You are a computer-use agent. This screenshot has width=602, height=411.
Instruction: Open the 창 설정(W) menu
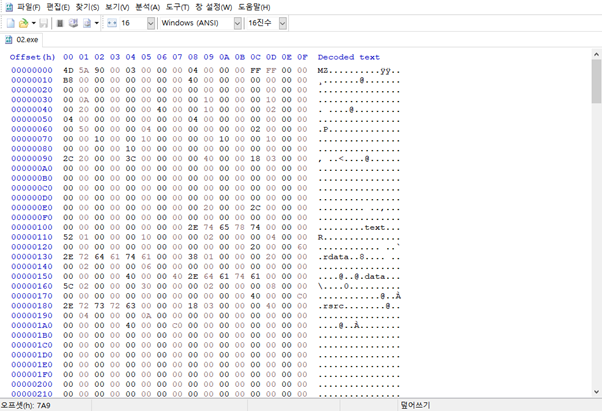tap(213, 7)
